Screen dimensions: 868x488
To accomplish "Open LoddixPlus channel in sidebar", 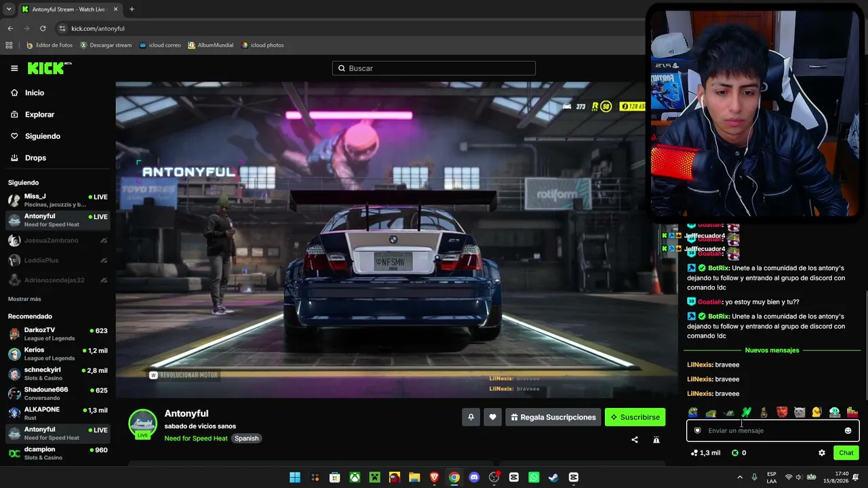I will 58,260.
